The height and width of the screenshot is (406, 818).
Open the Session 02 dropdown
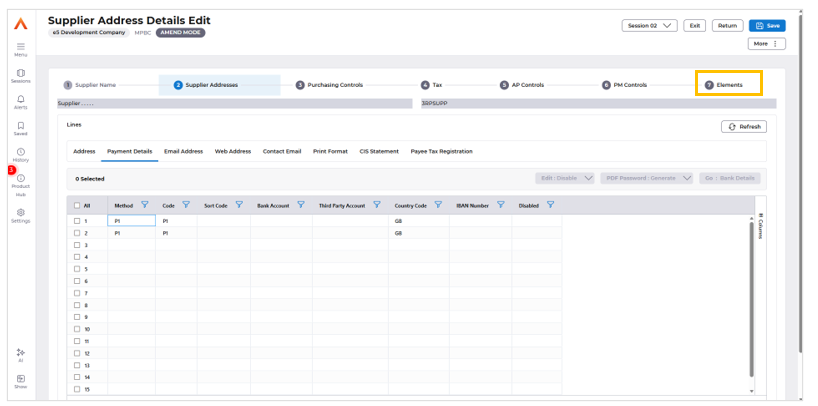649,26
